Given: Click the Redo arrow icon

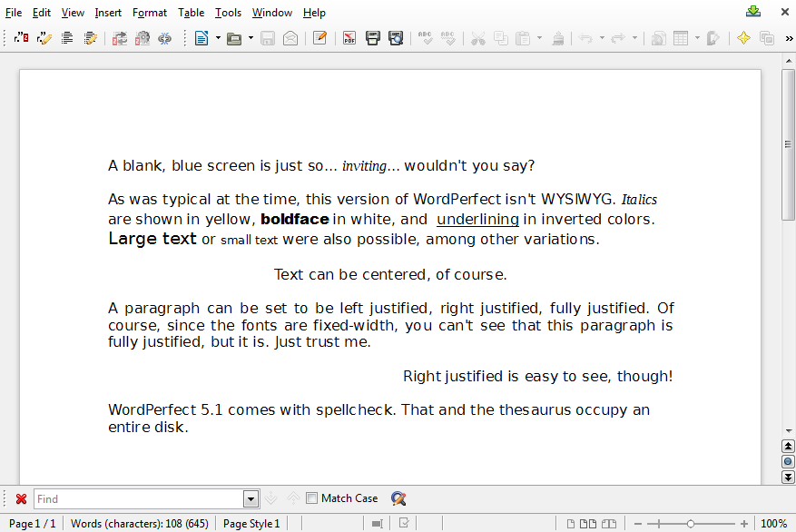Looking at the screenshot, I should (618, 38).
